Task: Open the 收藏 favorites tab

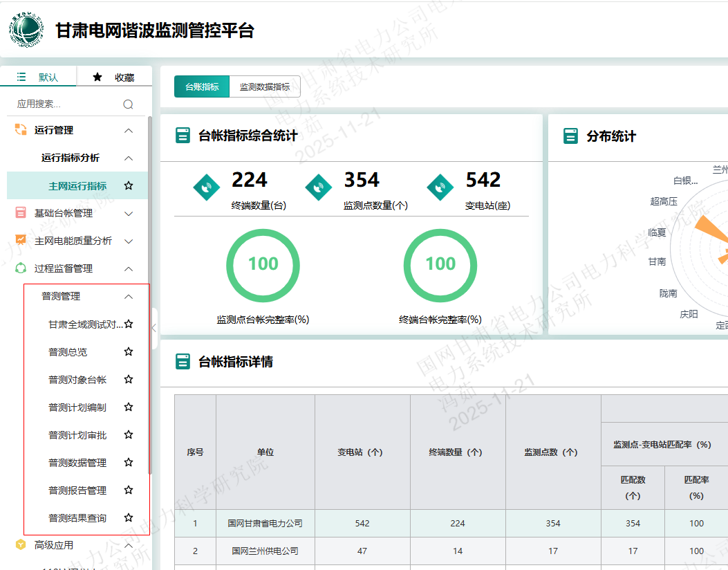Action: 114,77
